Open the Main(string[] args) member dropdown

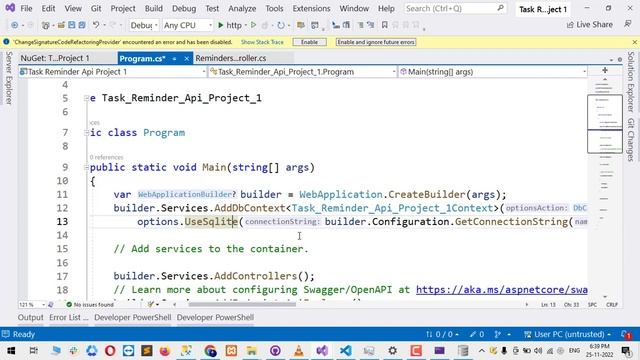(x=493, y=72)
